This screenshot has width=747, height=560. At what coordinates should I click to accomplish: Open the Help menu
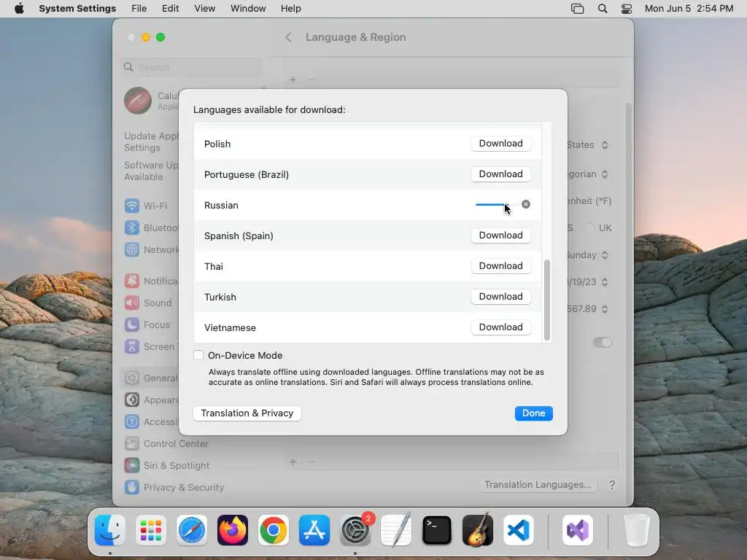coord(290,9)
